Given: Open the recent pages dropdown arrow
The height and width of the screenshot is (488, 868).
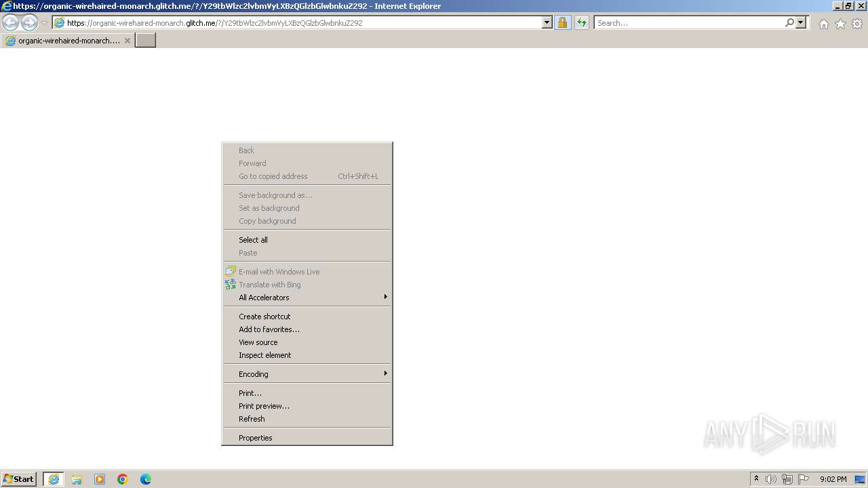Looking at the screenshot, I should pyautogui.click(x=44, y=23).
